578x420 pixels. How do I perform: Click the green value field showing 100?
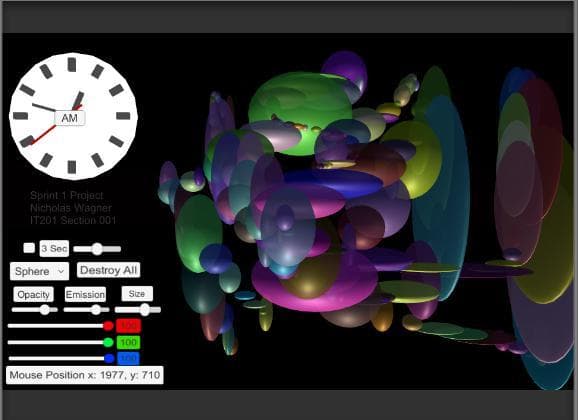tap(128, 343)
